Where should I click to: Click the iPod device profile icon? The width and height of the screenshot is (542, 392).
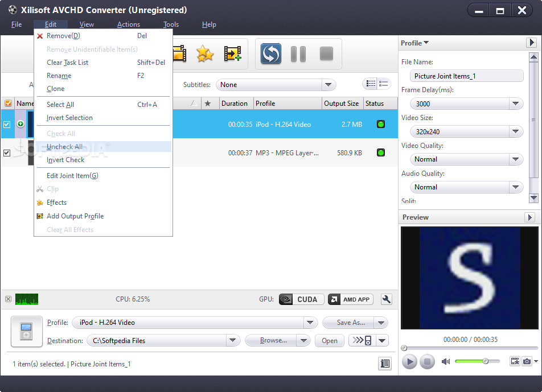pyautogui.click(x=27, y=332)
